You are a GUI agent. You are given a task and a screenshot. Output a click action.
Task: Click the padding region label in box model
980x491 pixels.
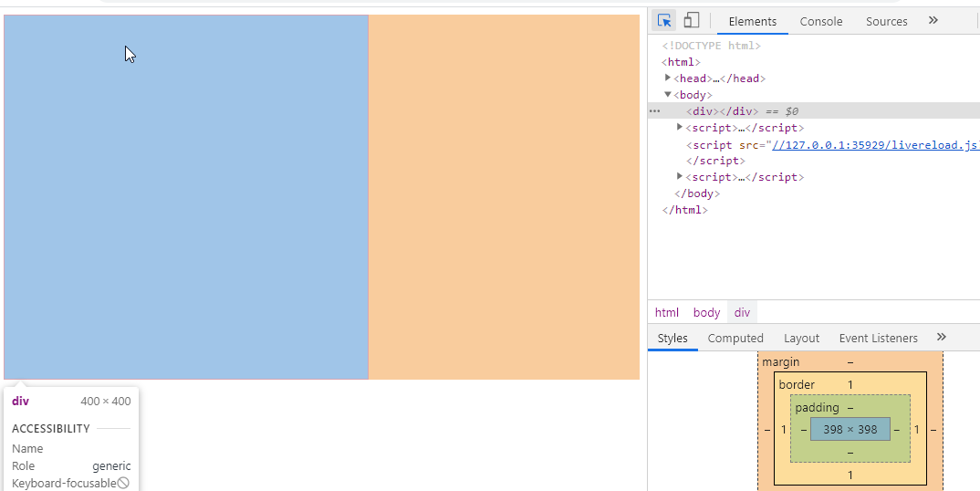[817, 407]
